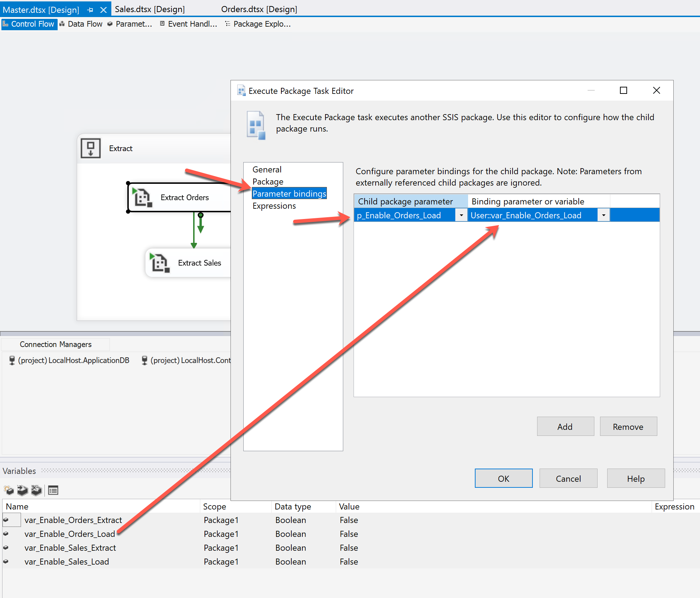Image resolution: width=700 pixels, height=598 pixels.
Task: Toggle pin on the Master.dtsx tab
Action: [x=90, y=10]
